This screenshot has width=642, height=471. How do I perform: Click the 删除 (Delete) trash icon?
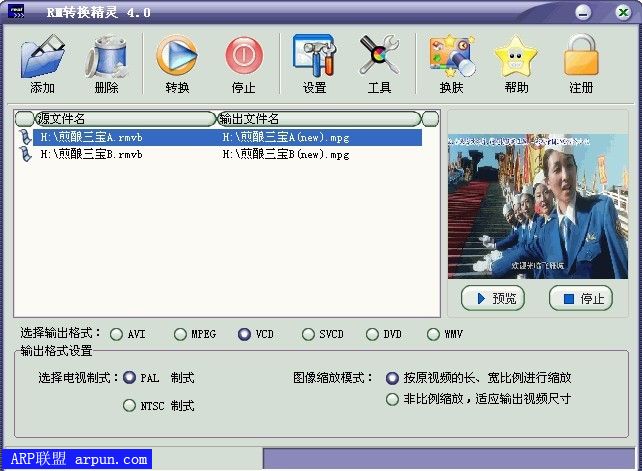(106, 58)
